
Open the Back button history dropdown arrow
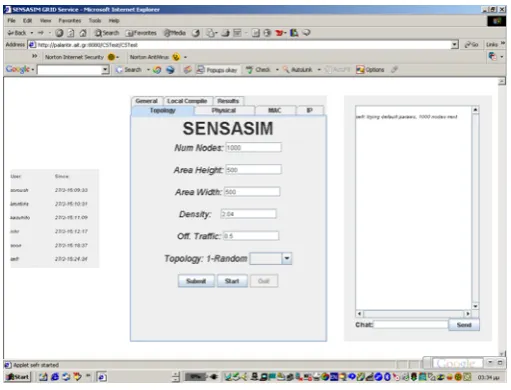click(x=32, y=33)
